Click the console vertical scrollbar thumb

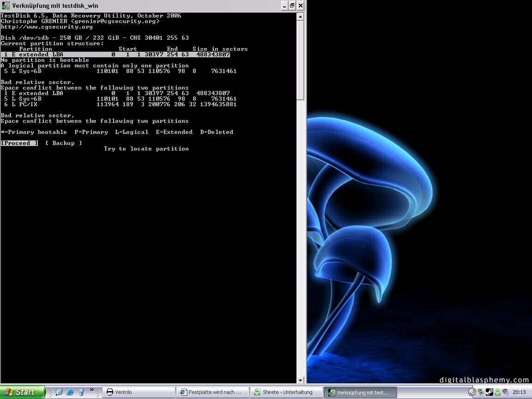tap(300, 60)
